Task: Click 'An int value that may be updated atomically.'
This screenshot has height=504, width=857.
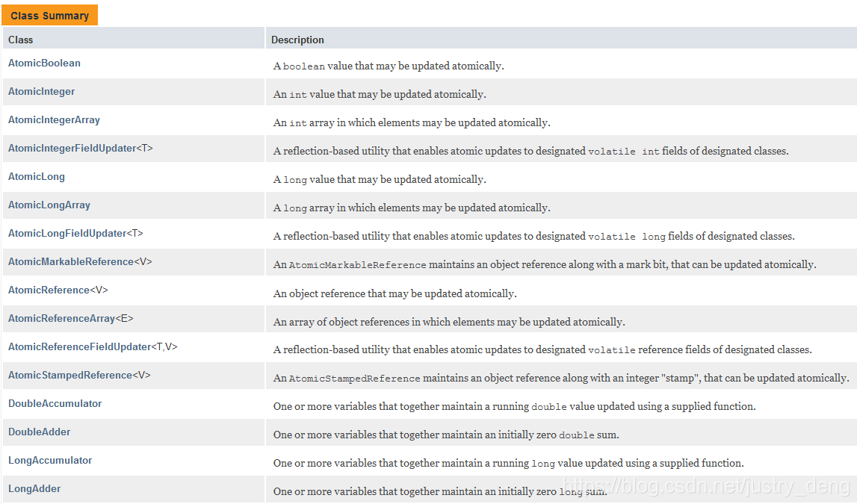Action: (x=380, y=95)
